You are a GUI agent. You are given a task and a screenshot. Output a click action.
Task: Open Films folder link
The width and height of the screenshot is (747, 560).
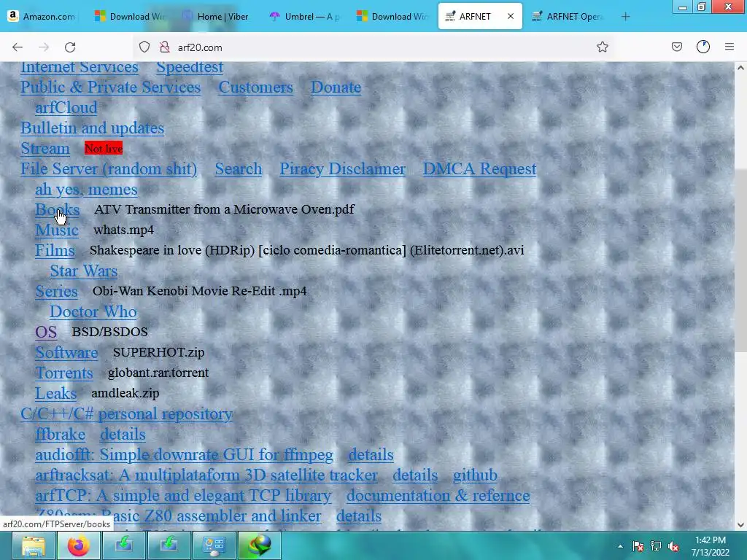point(55,251)
